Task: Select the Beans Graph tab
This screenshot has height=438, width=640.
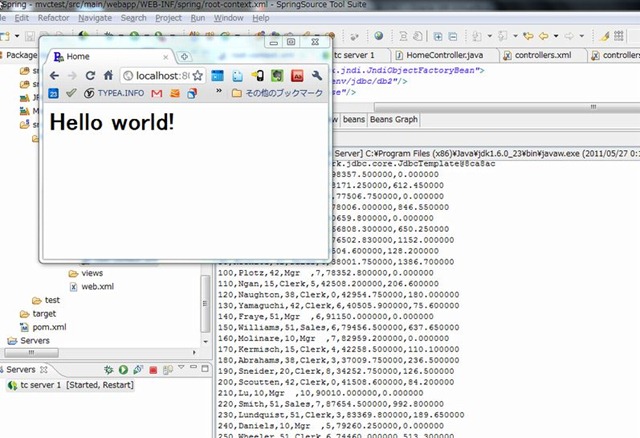Action: point(394,120)
